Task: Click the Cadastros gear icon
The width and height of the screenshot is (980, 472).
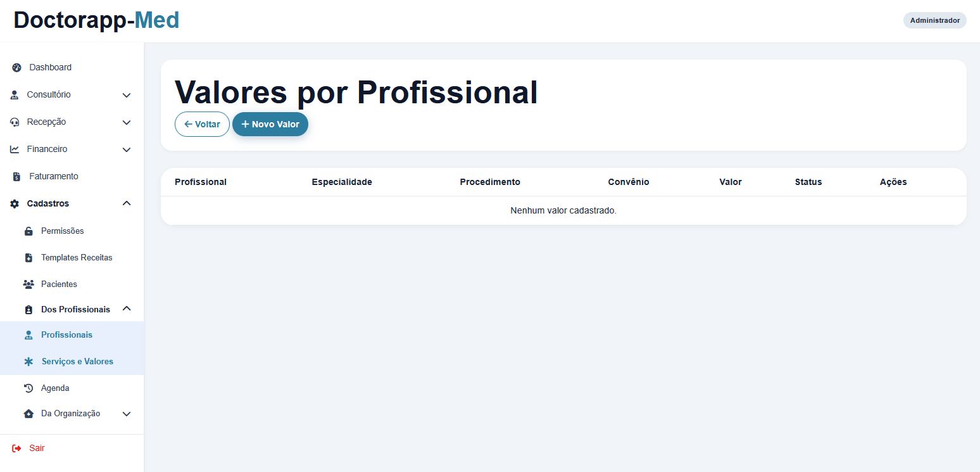Action: click(x=15, y=204)
